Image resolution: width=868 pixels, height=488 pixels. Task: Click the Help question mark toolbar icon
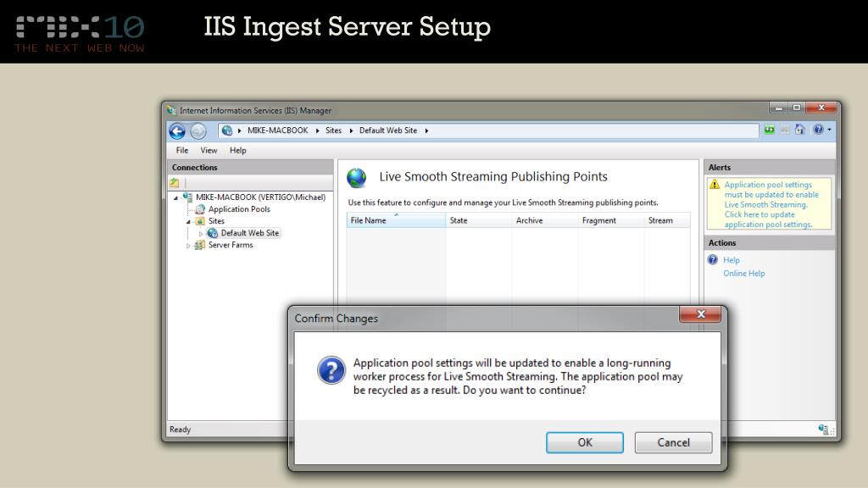pyautogui.click(x=818, y=130)
